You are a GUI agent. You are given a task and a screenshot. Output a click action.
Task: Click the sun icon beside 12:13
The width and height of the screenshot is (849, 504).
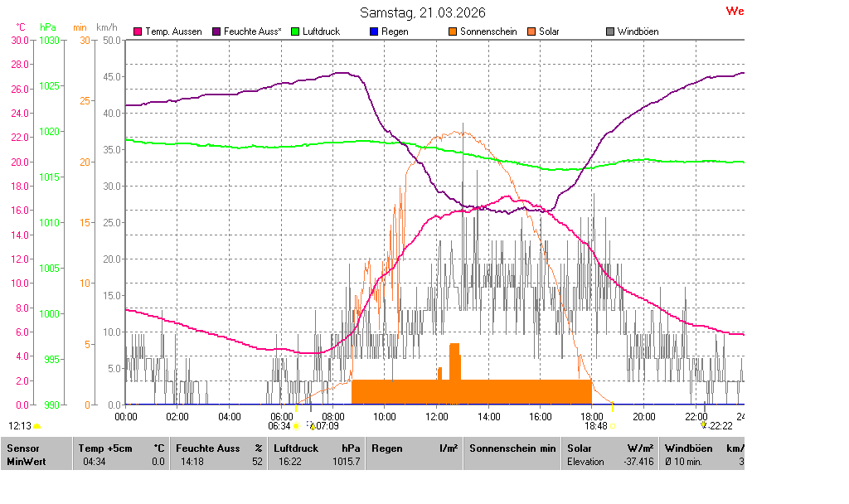point(37,426)
